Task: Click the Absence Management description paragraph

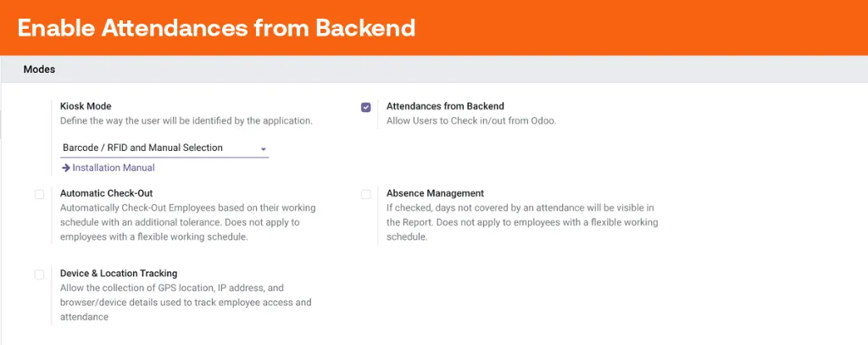Action: [522, 223]
